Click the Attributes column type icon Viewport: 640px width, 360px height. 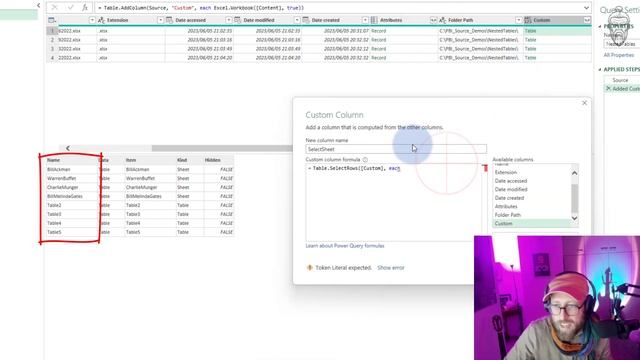tap(374, 20)
